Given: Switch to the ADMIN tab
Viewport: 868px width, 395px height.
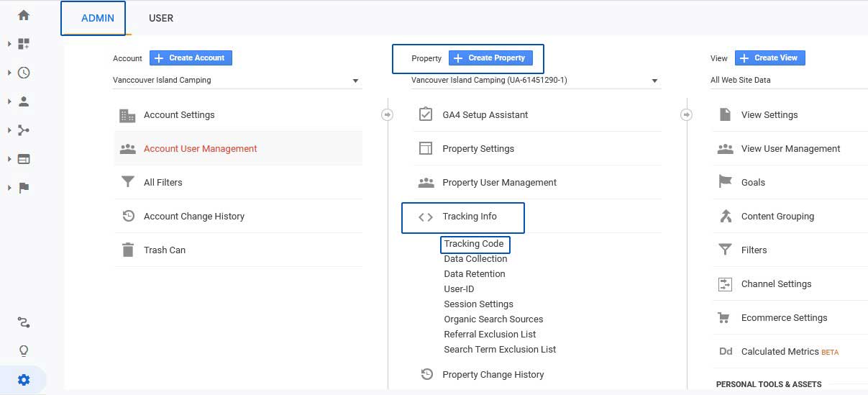Looking at the screenshot, I should 97,18.
